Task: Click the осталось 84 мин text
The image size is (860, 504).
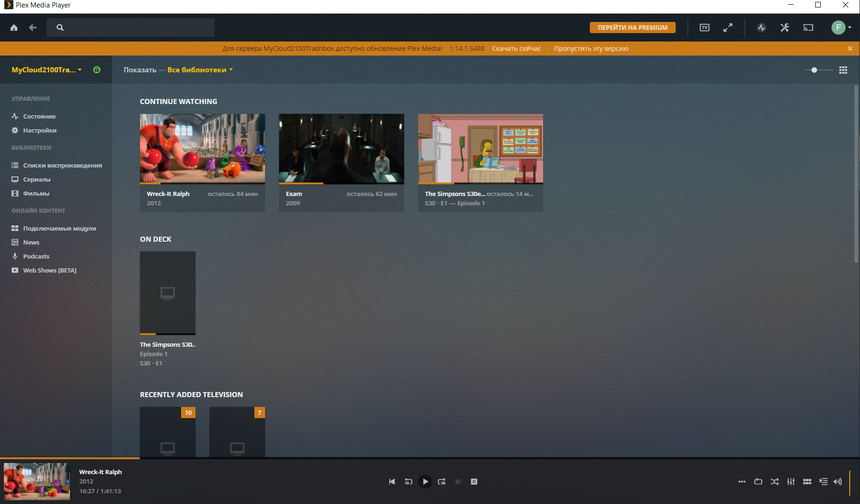Action: [233, 194]
